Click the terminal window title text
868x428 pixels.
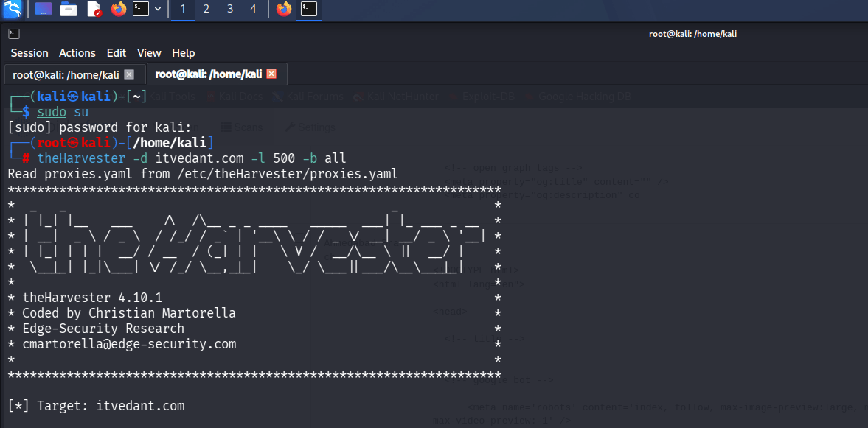(x=692, y=34)
